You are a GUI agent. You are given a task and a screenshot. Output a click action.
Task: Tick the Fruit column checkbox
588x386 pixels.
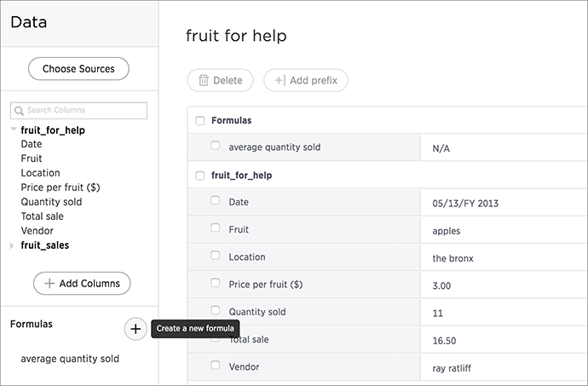point(216,228)
